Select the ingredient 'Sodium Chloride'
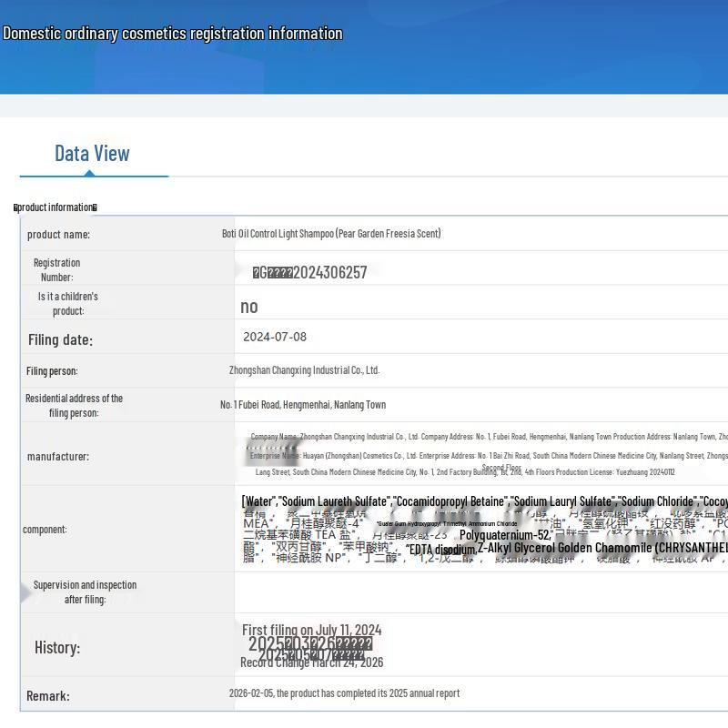Image resolution: width=728 pixels, height=728 pixels. pyautogui.click(x=658, y=501)
